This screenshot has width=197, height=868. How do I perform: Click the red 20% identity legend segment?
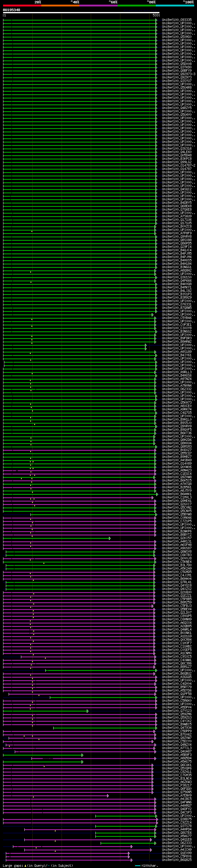point(22,6)
